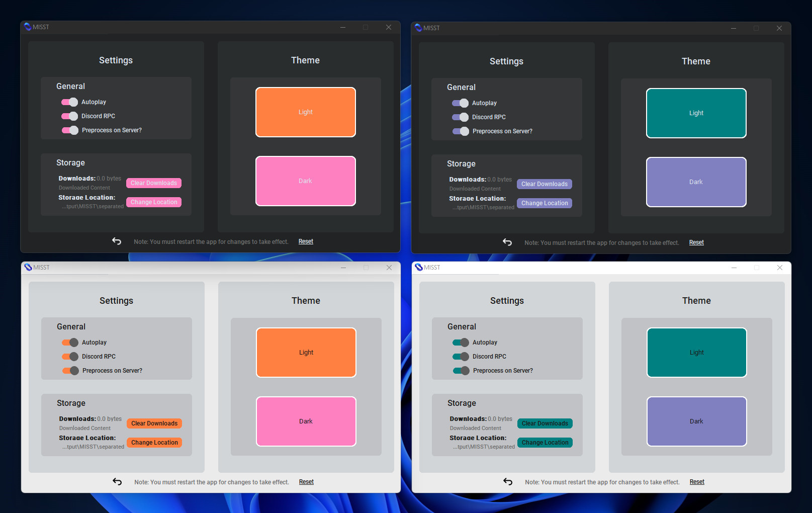Image resolution: width=812 pixels, height=513 pixels.
Task: Select purple Dark theme swatch in light window
Action: pyautogui.click(x=697, y=421)
